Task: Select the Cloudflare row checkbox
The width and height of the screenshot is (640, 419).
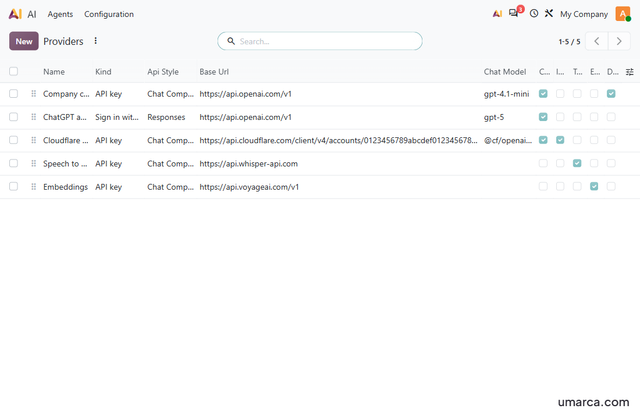Action: pyautogui.click(x=13, y=140)
